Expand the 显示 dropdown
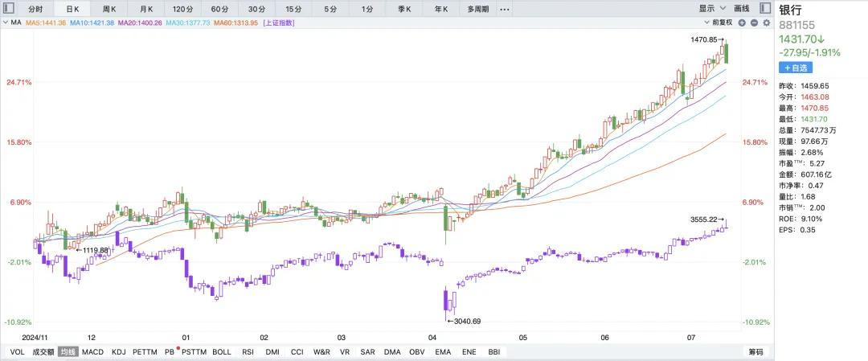The image size is (868, 361). click(x=710, y=9)
